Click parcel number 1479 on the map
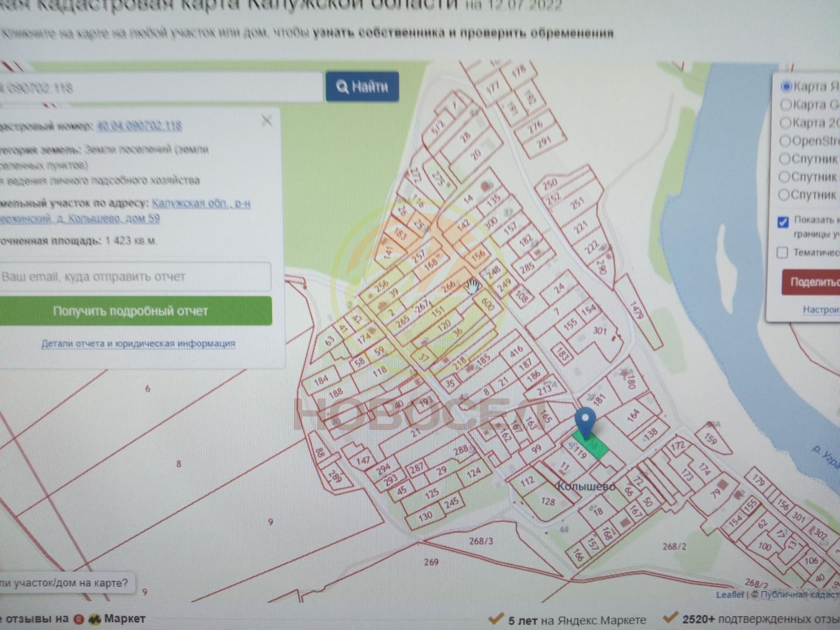This screenshot has height=630, width=840. (636, 310)
